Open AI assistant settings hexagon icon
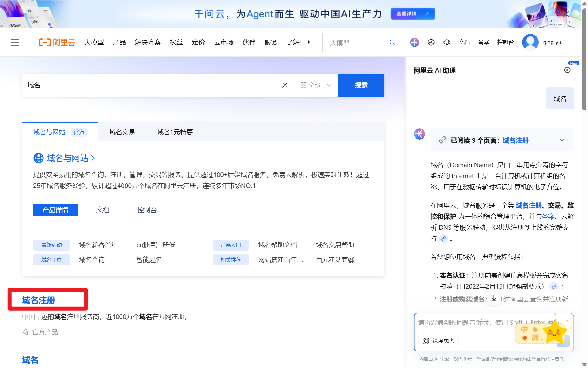Image resolution: width=588 pixels, height=368 pixels. (x=567, y=70)
